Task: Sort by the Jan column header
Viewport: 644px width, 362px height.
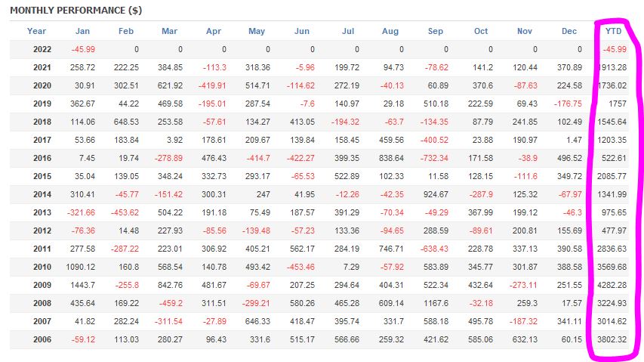Action: 82,31
